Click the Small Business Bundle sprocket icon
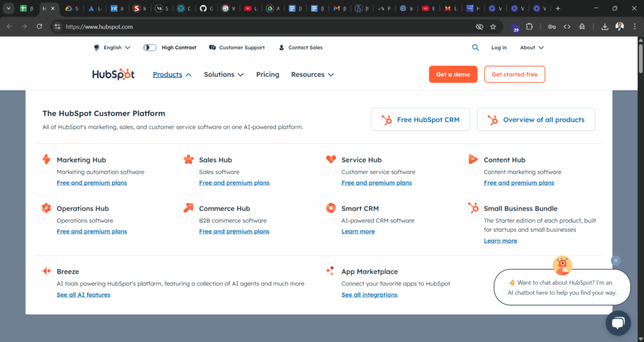The width and height of the screenshot is (644, 342). pyautogui.click(x=473, y=207)
